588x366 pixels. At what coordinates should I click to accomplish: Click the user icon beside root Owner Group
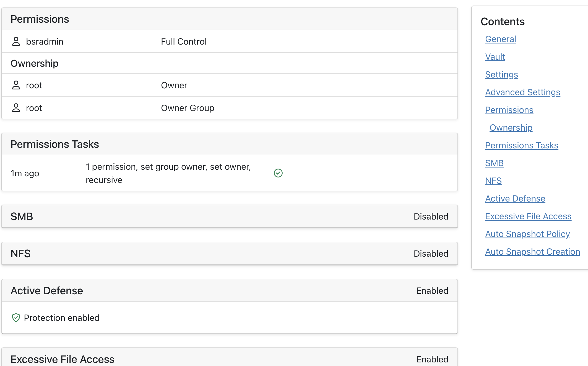(16, 108)
